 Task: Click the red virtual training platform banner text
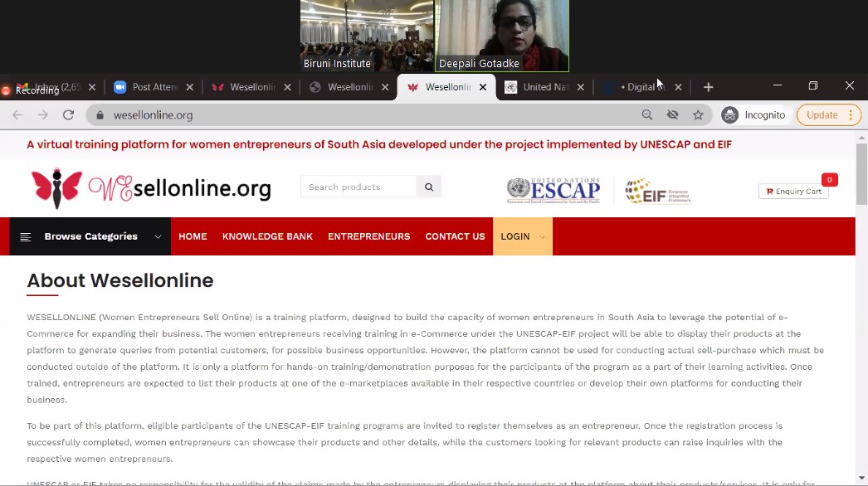pos(379,144)
